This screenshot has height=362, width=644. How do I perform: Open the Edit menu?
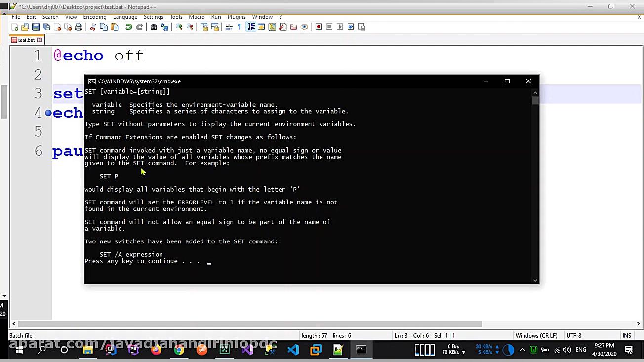click(x=31, y=17)
